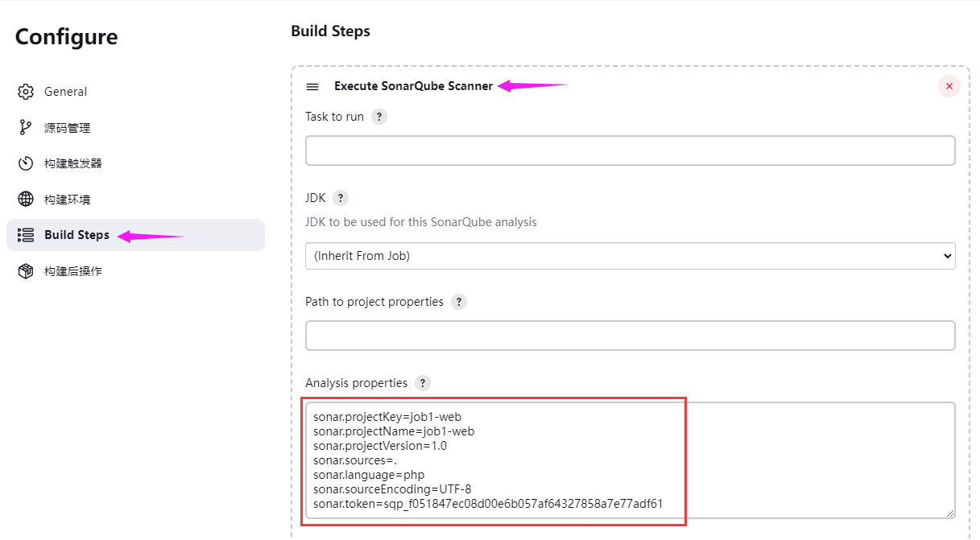980x540 pixels.
Task: Click the General gear icon
Action: (x=26, y=92)
